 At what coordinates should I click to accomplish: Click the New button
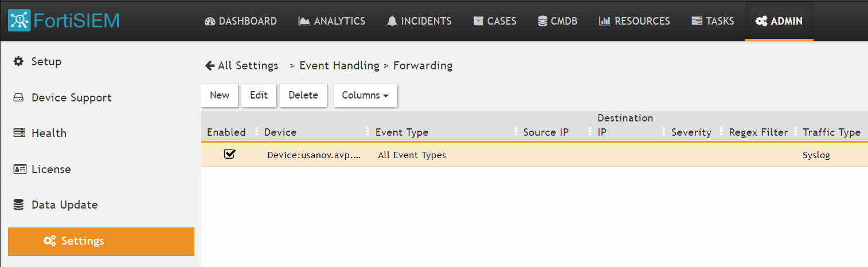tap(220, 96)
